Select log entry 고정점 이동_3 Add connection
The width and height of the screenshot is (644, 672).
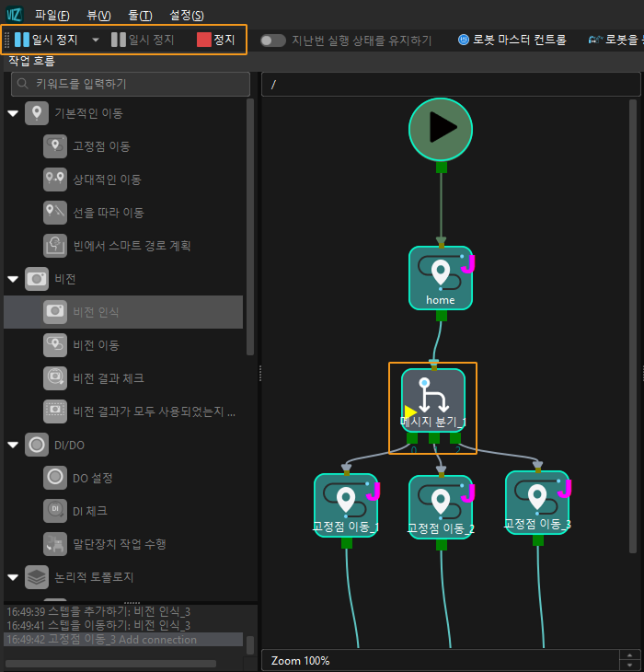point(123,640)
